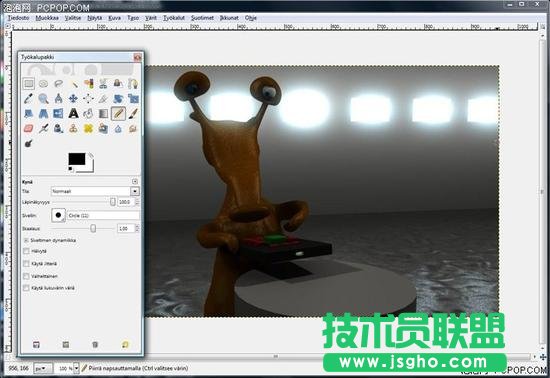Select the Free Select lasso tool

click(x=59, y=83)
